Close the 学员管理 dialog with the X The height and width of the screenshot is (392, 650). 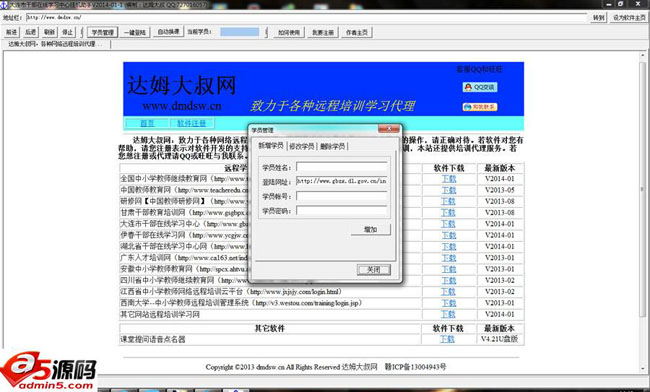point(389,129)
